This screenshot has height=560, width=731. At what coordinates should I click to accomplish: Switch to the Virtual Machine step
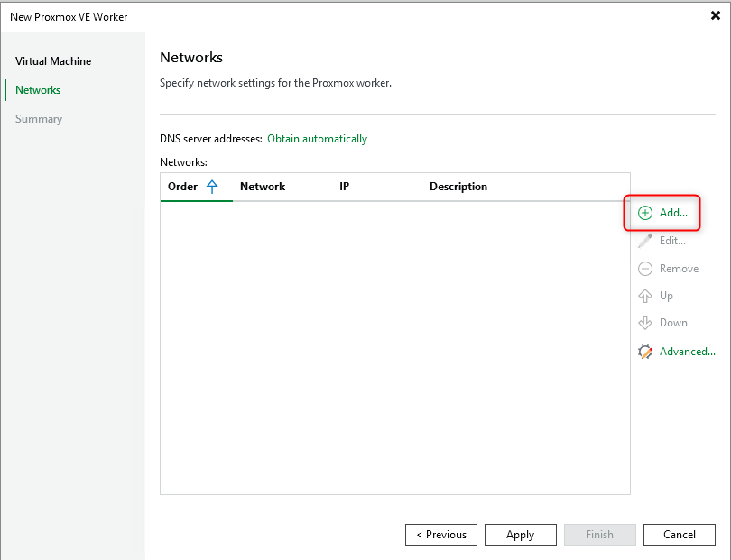53,60
